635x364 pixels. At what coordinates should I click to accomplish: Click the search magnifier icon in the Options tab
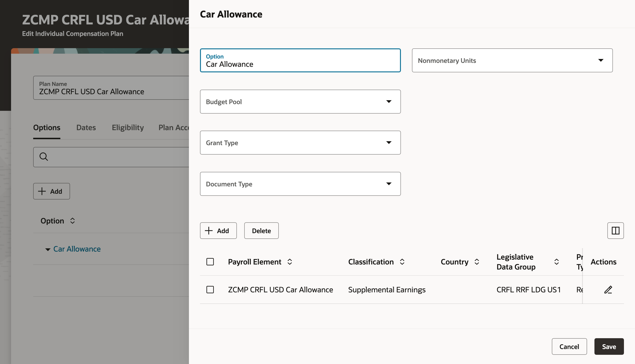click(44, 156)
